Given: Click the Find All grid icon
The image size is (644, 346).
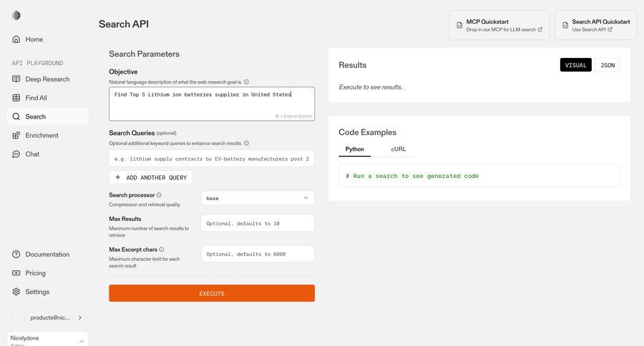Looking at the screenshot, I should pyautogui.click(x=16, y=98).
